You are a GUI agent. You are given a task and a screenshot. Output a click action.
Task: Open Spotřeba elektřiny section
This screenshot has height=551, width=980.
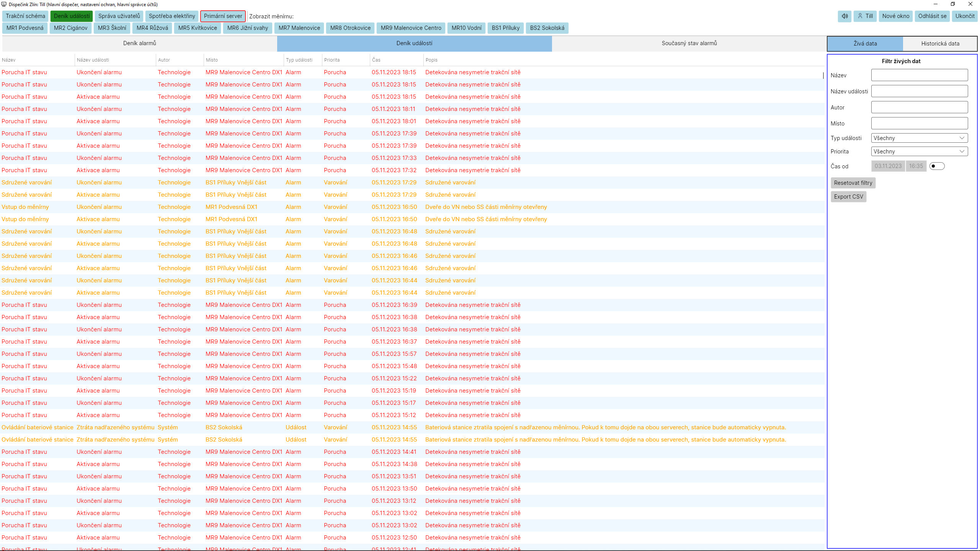[x=172, y=16]
